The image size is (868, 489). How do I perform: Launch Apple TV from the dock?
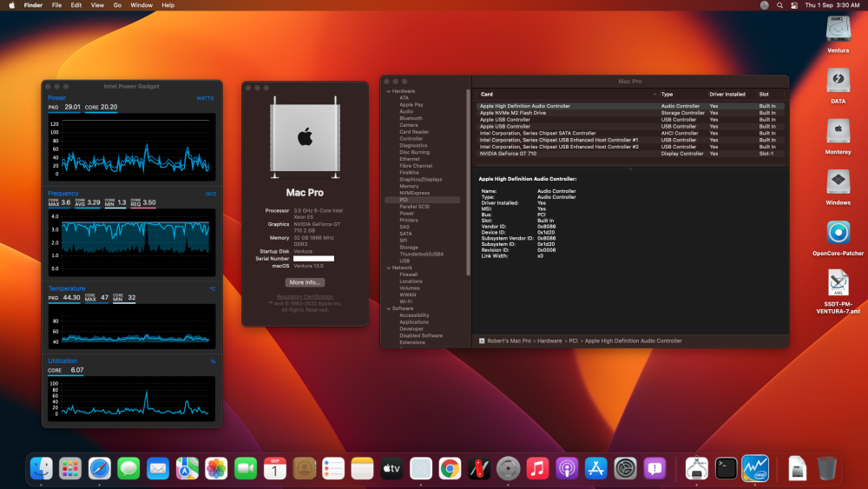point(391,468)
